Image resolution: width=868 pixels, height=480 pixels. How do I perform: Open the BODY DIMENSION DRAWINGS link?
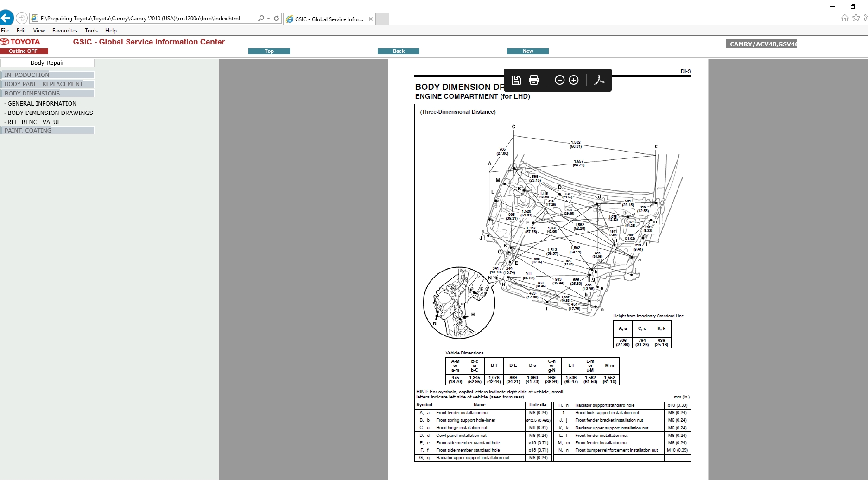[x=50, y=113]
